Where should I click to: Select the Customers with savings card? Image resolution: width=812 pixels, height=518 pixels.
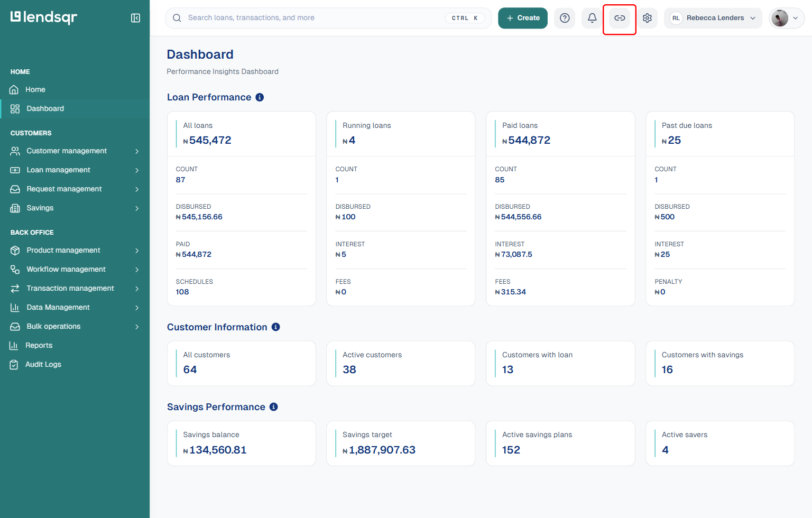720,363
